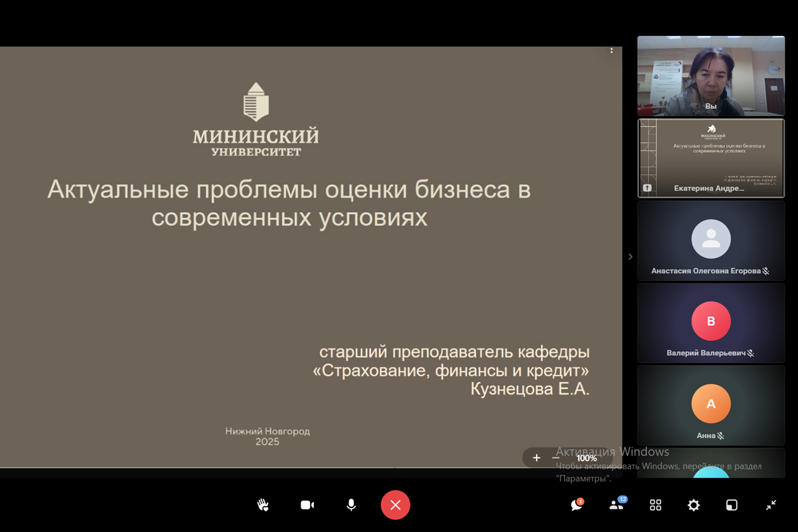Image resolution: width=798 pixels, height=532 pixels.
Task: Select Валерий Валерьевич participant tile
Action: pos(711,323)
